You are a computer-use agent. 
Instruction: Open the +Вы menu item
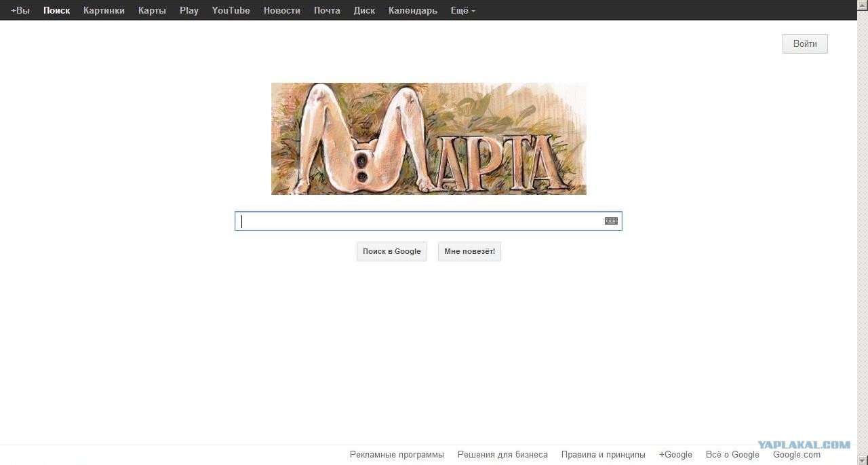[x=20, y=10]
